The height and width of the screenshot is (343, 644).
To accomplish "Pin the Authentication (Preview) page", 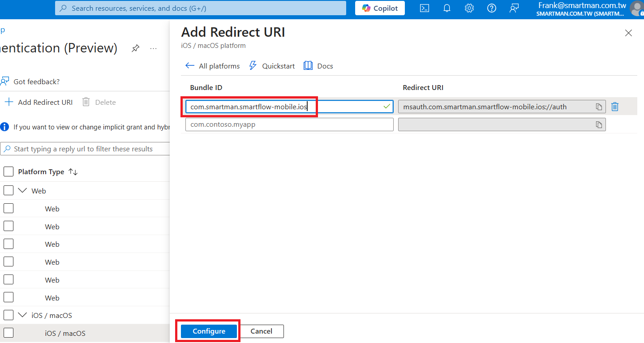I will tap(135, 48).
